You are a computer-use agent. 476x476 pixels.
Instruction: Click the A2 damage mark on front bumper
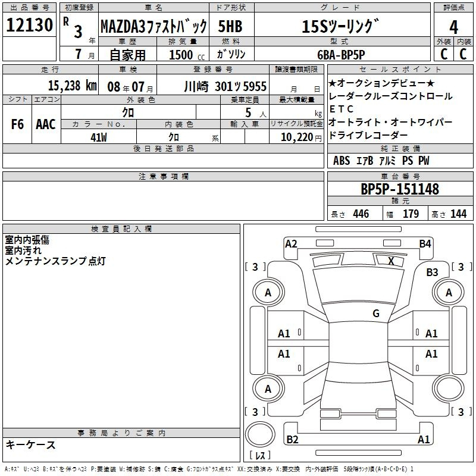point(291,243)
